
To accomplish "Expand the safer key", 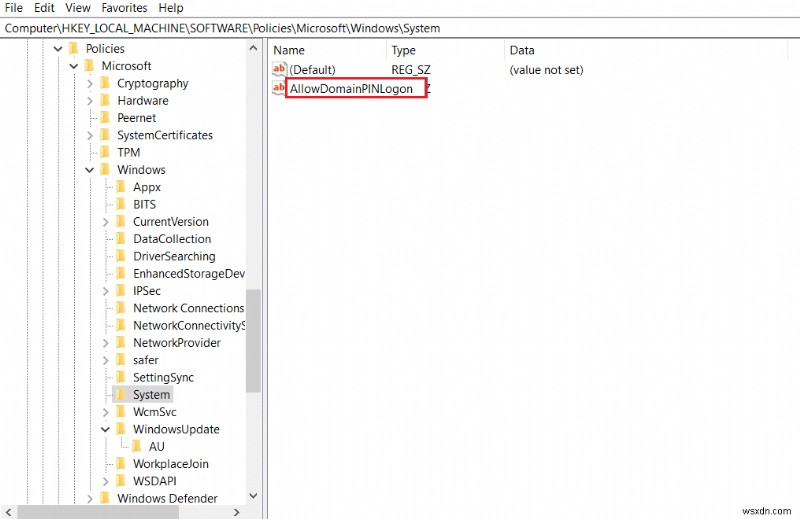I will (106, 361).
